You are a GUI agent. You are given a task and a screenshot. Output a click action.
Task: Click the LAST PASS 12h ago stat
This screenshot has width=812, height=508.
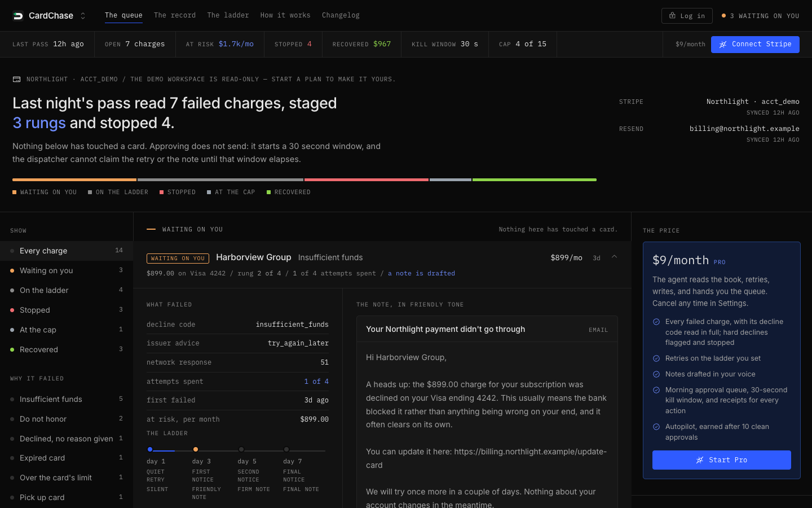coord(48,44)
